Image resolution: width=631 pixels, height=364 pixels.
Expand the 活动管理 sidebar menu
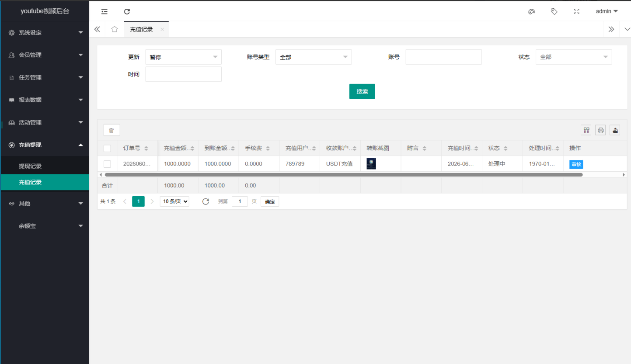pyautogui.click(x=45, y=122)
